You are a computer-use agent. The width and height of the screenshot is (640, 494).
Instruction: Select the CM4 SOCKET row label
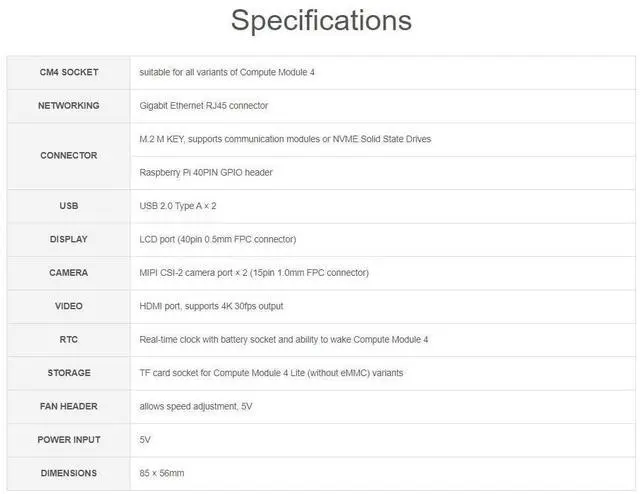pyautogui.click(x=68, y=72)
